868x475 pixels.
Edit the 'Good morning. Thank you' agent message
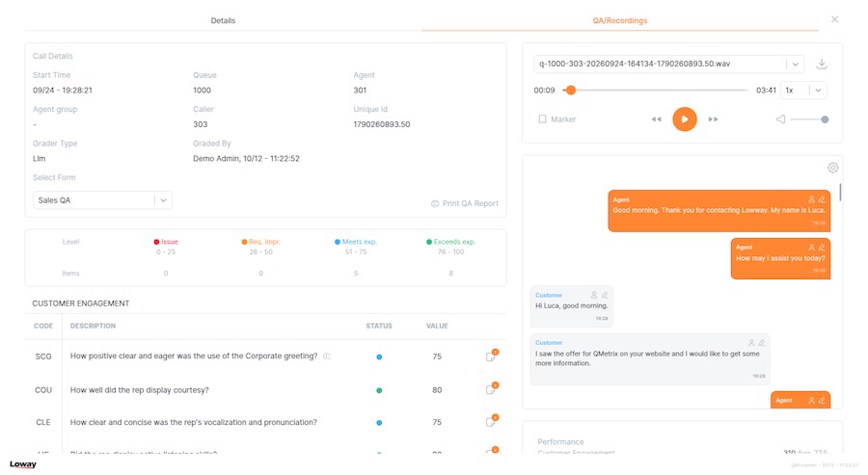(x=822, y=199)
